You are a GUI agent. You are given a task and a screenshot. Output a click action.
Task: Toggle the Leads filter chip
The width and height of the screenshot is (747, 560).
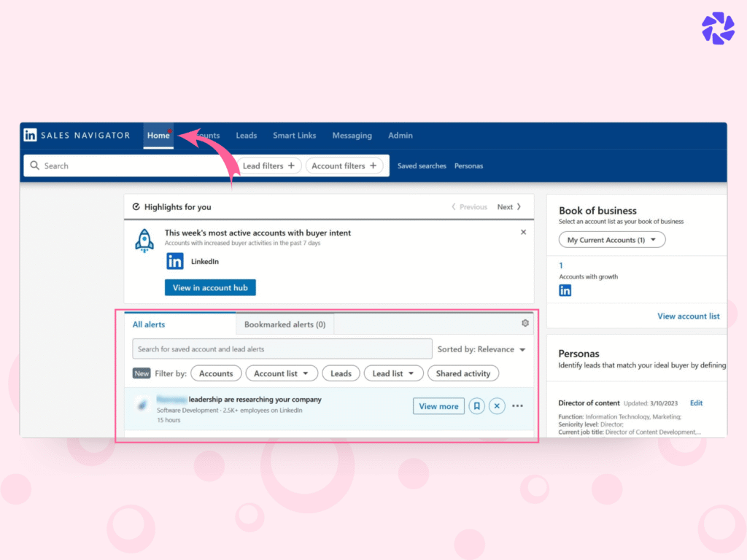click(341, 373)
